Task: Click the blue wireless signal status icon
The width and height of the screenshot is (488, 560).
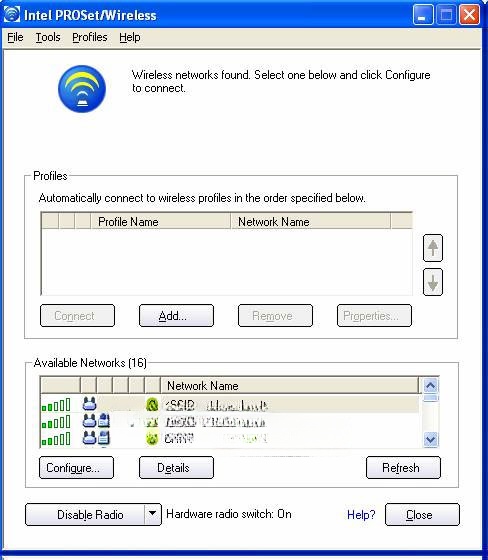Action: tap(82, 89)
